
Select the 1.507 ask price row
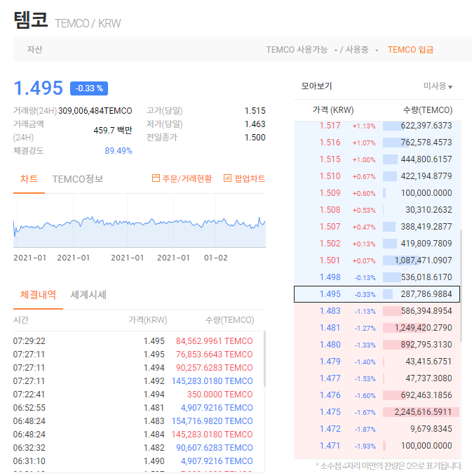click(x=377, y=227)
